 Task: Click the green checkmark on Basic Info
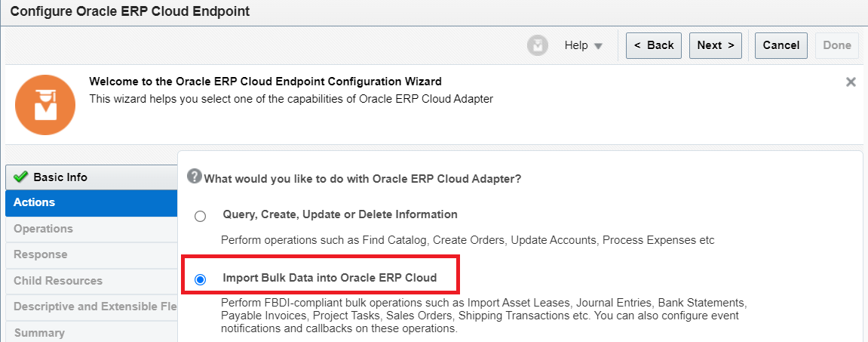[21, 177]
